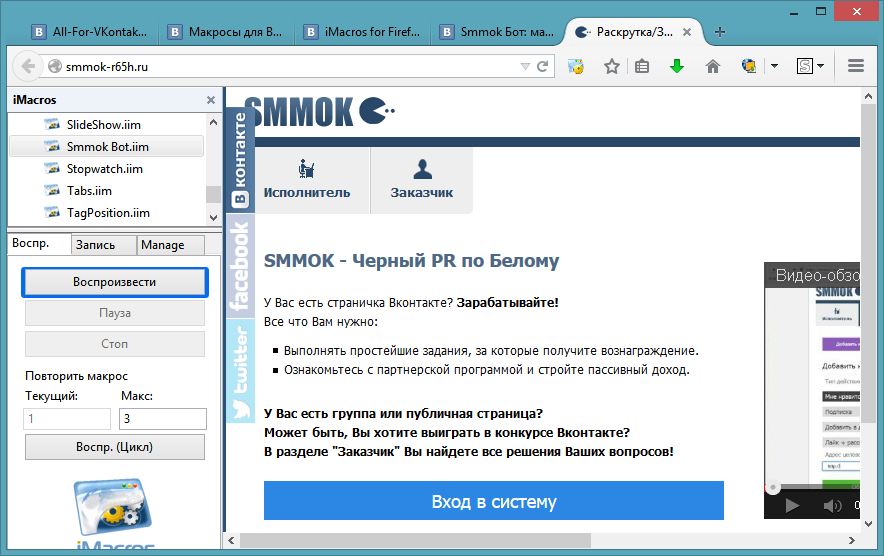Open the globe extension dropdown arrow
The height and width of the screenshot is (556, 884).
775,67
